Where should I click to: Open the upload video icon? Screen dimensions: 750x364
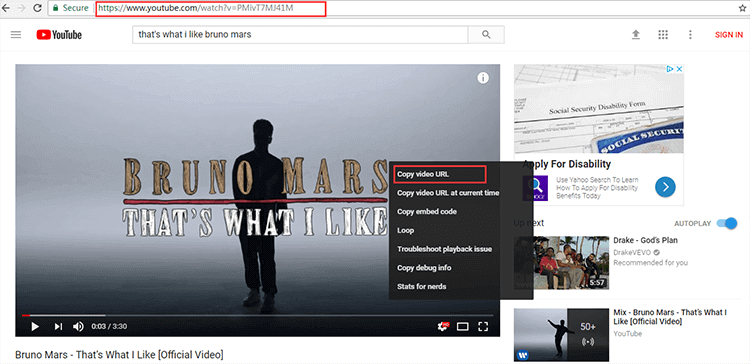[636, 35]
